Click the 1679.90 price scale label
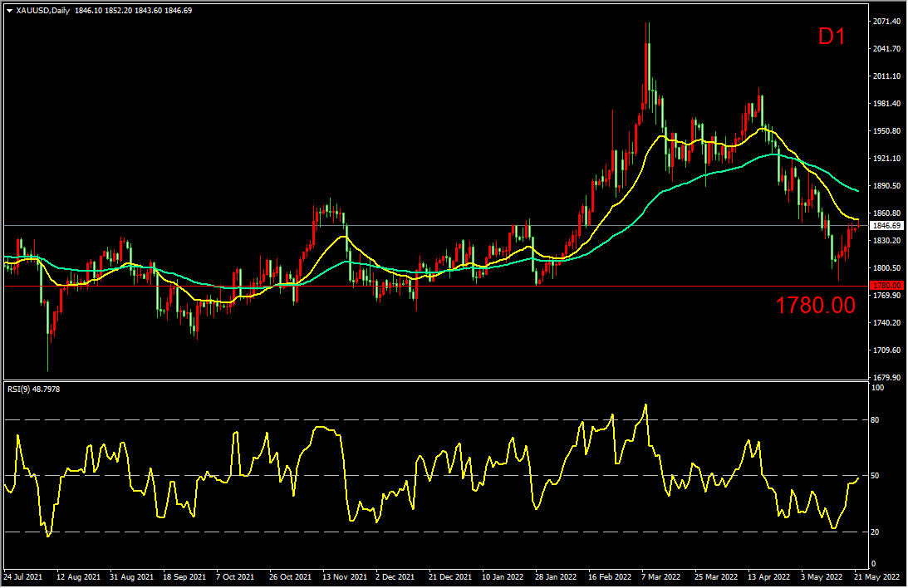This screenshot has height=588, width=908. (886, 377)
